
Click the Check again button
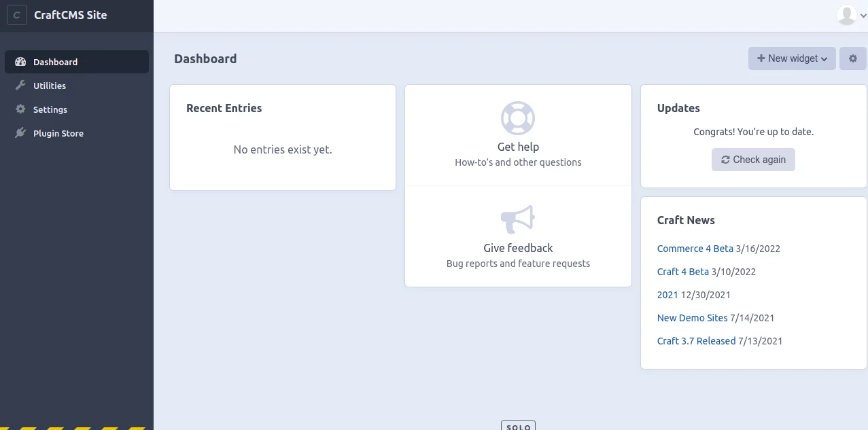click(753, 160)
